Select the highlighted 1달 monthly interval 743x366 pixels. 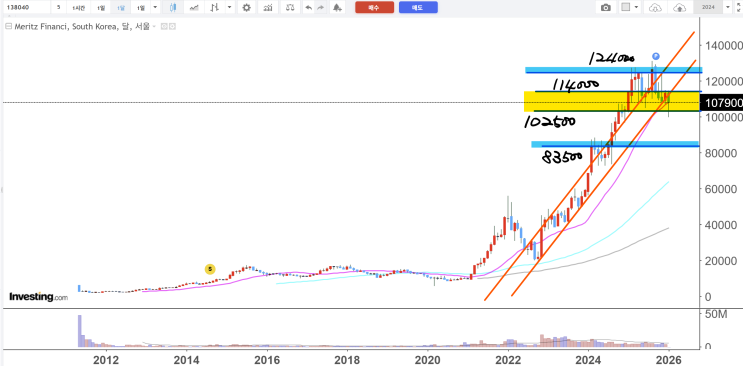click(121, 8)
